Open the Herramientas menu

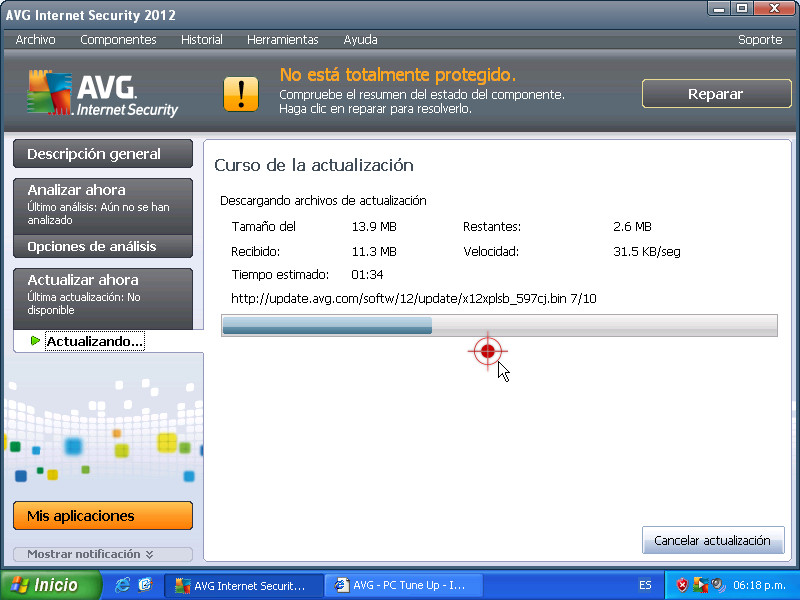(x=283, y=40)
